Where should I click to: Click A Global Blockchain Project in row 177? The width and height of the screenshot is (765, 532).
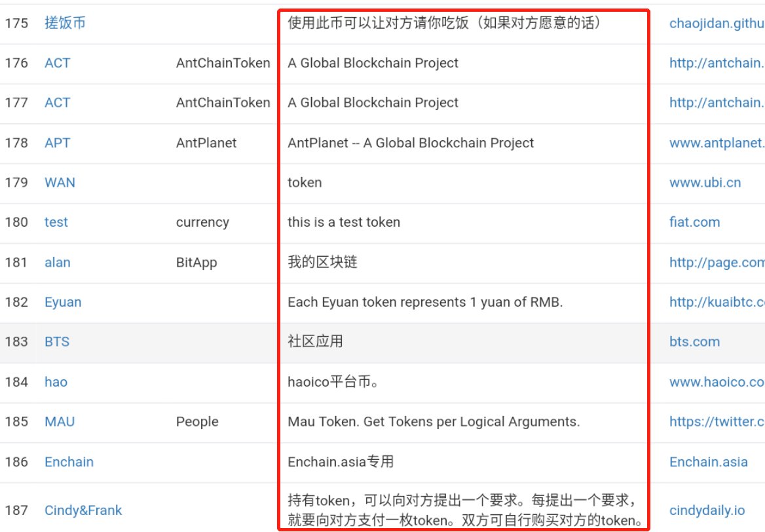(373, 102)
